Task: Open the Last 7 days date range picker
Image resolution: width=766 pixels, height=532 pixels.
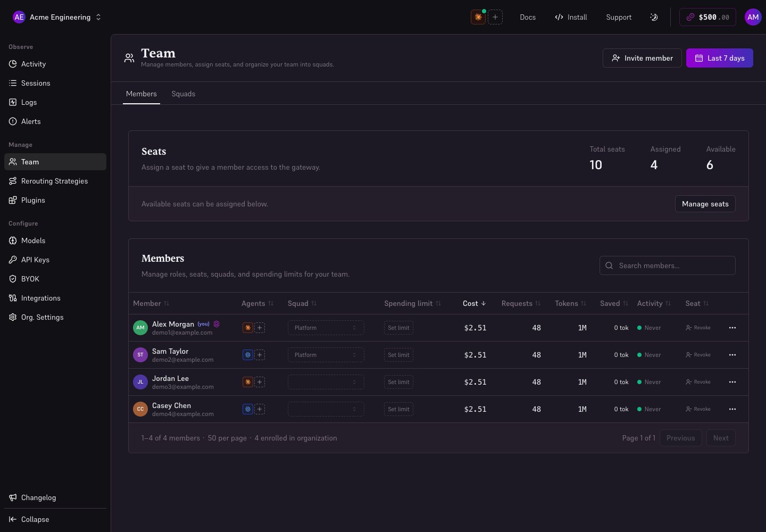Action: [720, 58]
